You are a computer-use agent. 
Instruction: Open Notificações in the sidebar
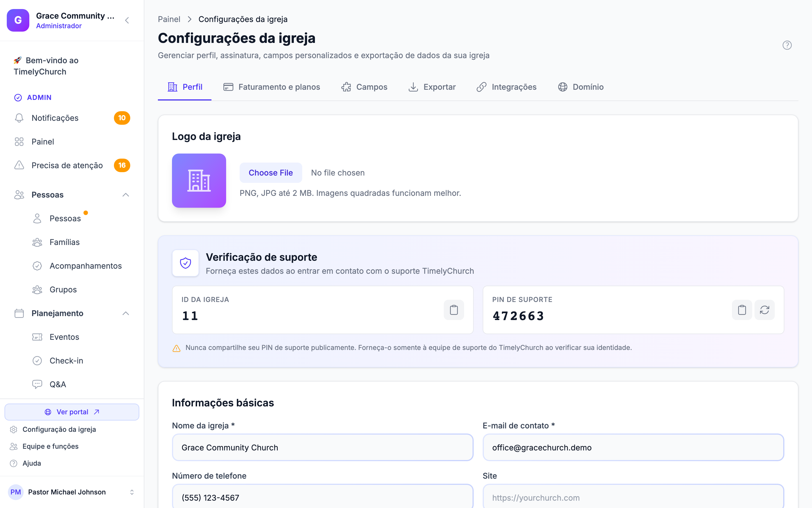72,118
